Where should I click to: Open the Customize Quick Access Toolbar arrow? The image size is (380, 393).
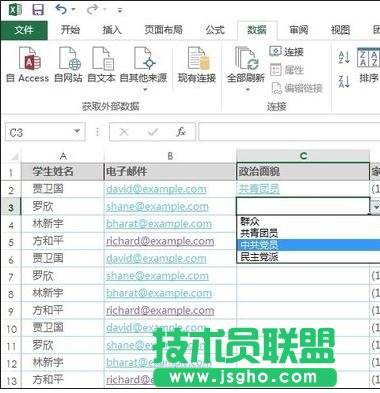pyautogui.click(x=120, y=11)
